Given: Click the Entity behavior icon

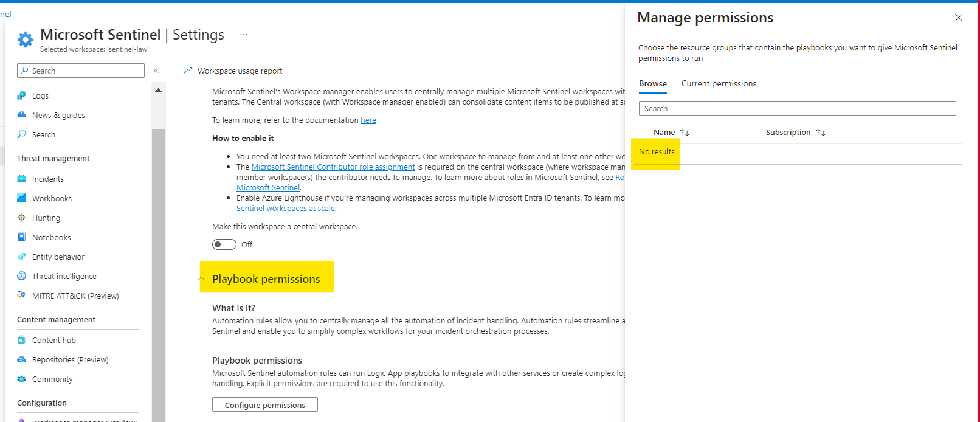Looking at the screenshot, I should (22, 257).
